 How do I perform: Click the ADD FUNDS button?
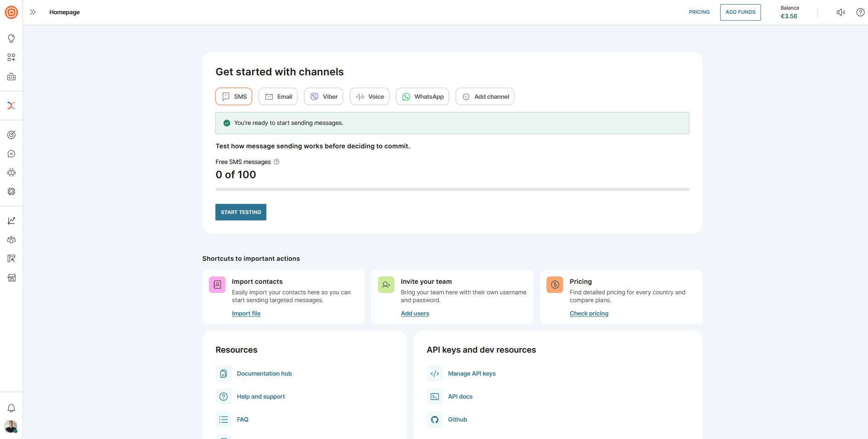click(x=740, y=12)
